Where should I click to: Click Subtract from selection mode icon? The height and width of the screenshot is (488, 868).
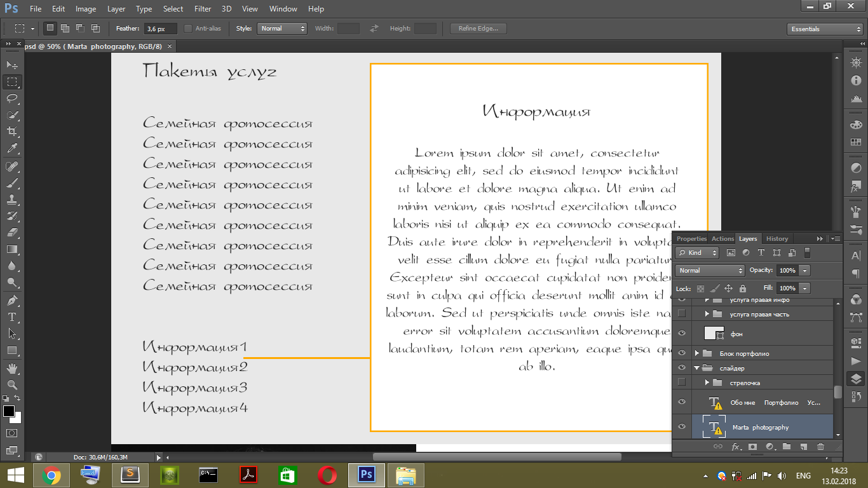tap(80, 29)
